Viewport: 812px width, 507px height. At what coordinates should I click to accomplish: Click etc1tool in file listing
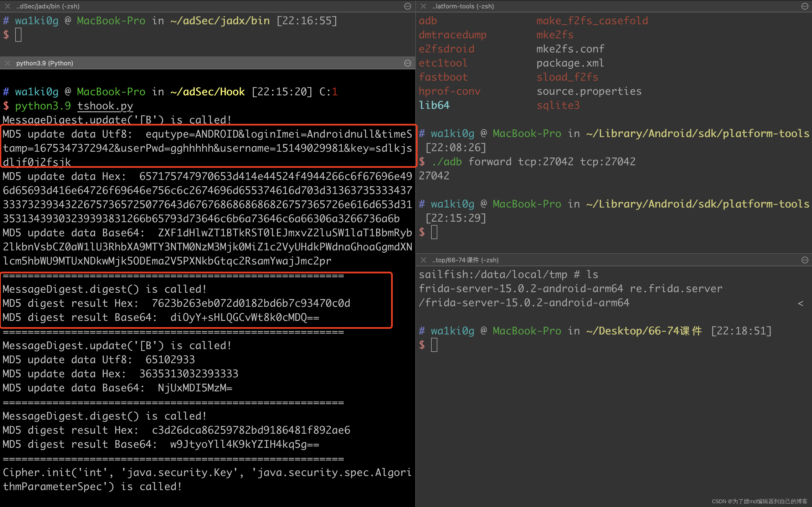coord(443,63)
